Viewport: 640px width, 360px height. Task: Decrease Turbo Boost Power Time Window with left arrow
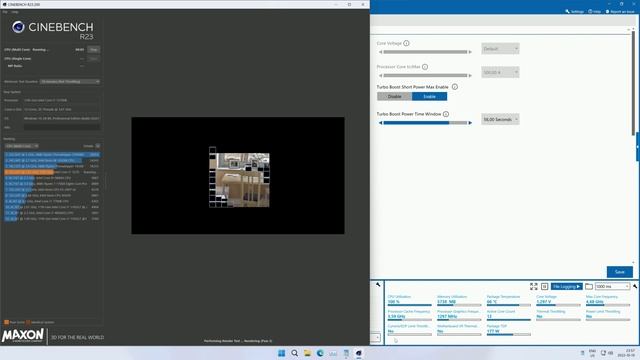[380, 123]
